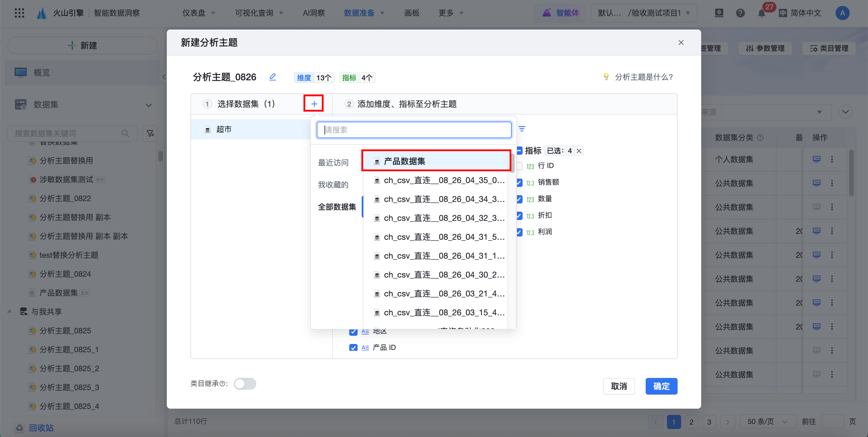Collapse the 数据集 sidebar section
This screenshot has height=437, width=868.
pos(149,105)
